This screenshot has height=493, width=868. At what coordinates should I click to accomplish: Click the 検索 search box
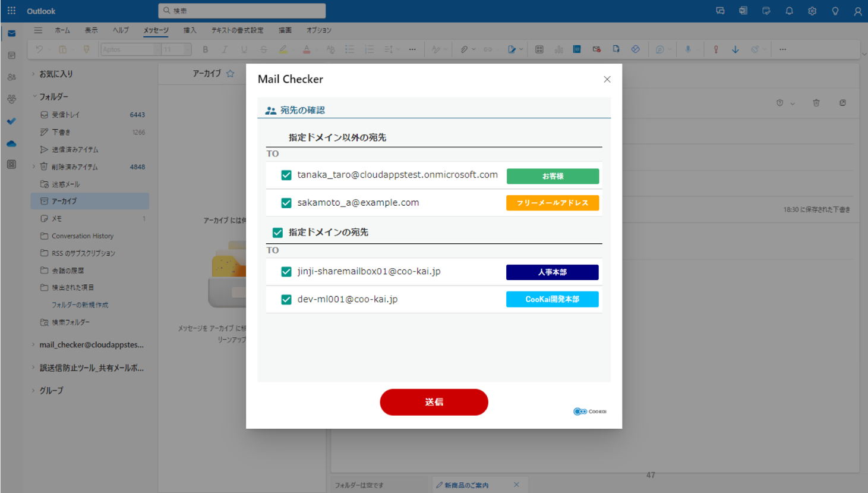(242, 11)
